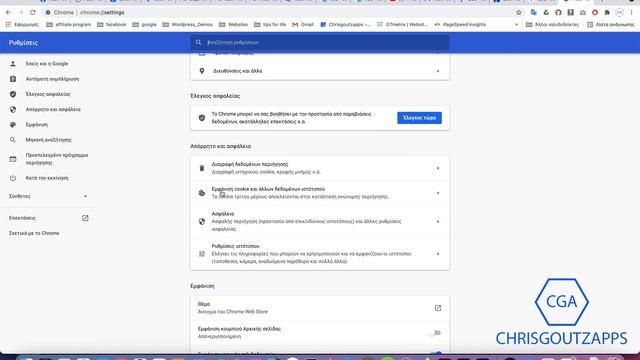Click the shield icon in safety check card

(202, 118)
